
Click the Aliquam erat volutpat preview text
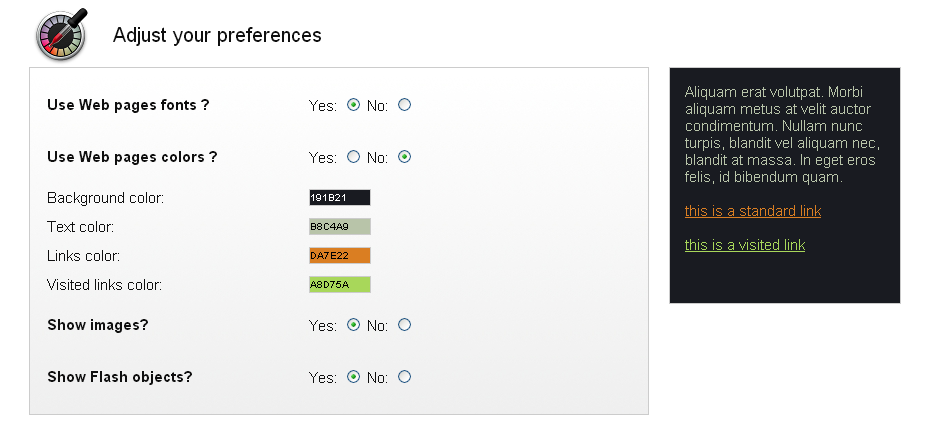pos(782,134)
